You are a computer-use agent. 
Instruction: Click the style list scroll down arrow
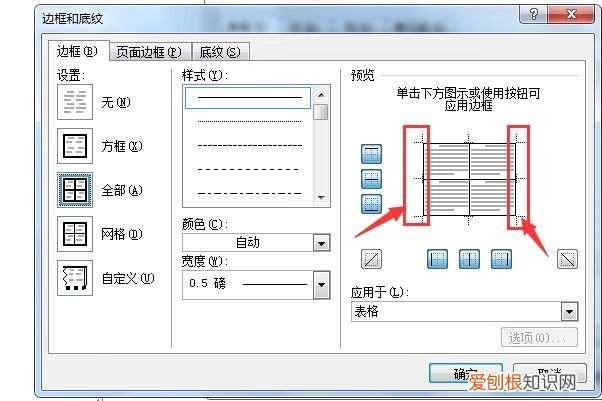click(x=321, y=198)
